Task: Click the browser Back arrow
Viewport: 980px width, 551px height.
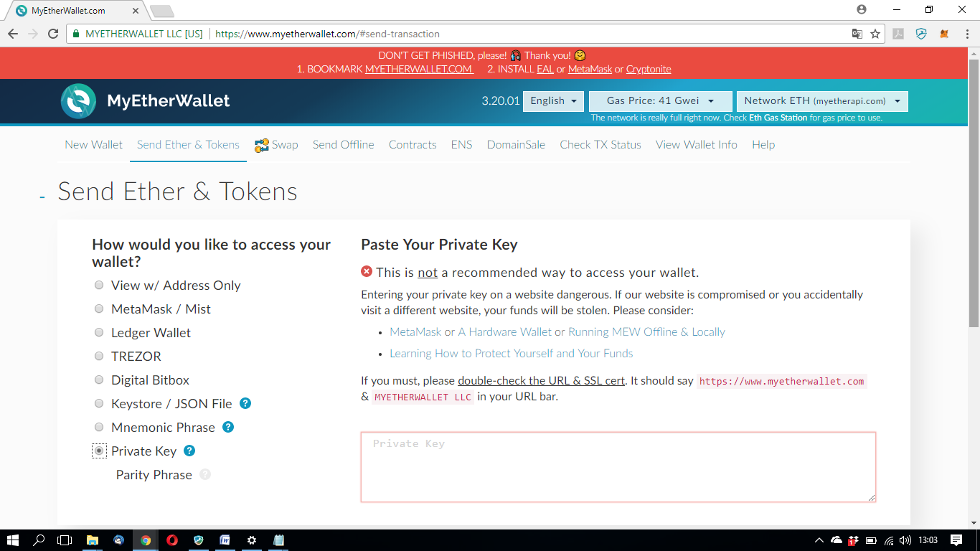Action: [13, 34]
